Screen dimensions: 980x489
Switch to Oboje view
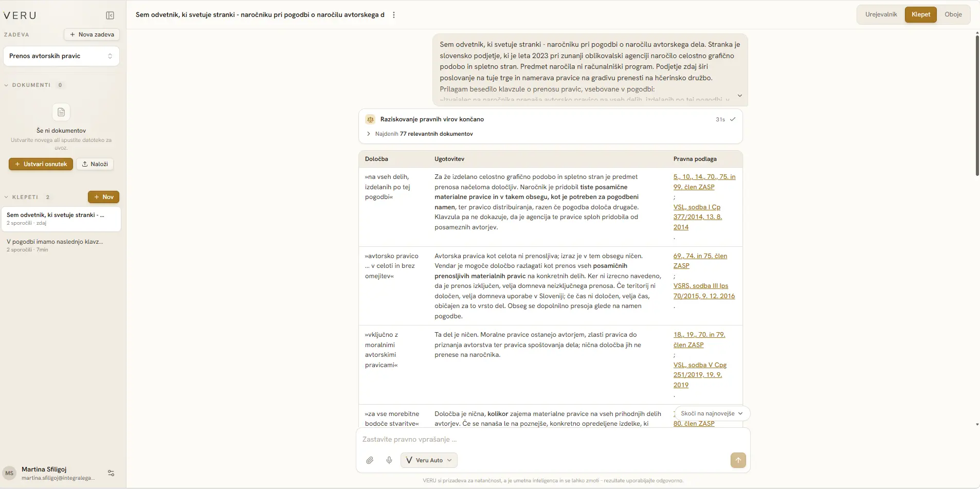tap(953, 14)
